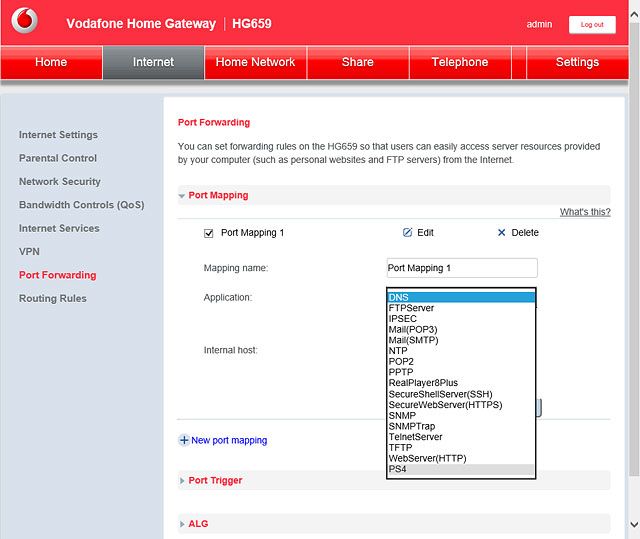Select DNS in the Application list
This screenshot has height=539, width=640.
(460, 297)
